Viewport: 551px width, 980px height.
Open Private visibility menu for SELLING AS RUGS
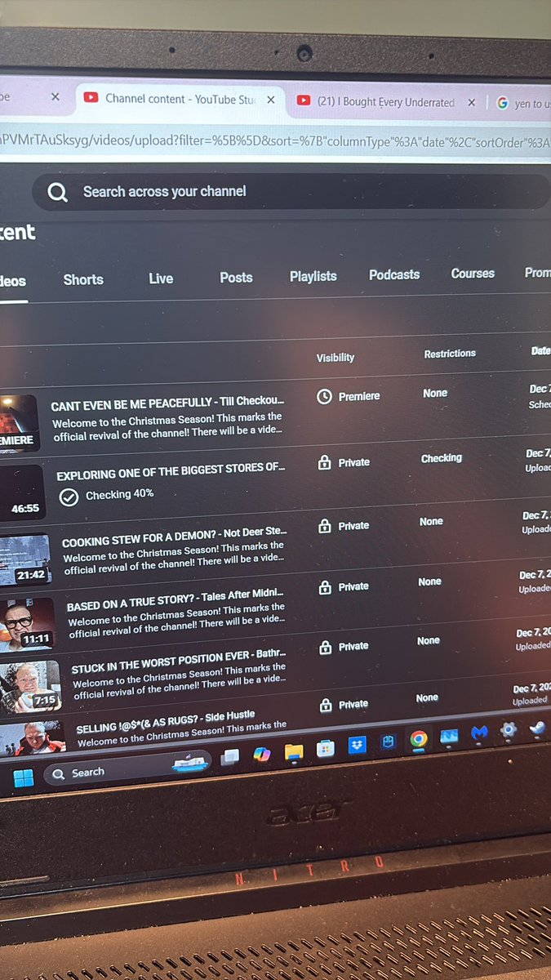(x=344, y=705)
